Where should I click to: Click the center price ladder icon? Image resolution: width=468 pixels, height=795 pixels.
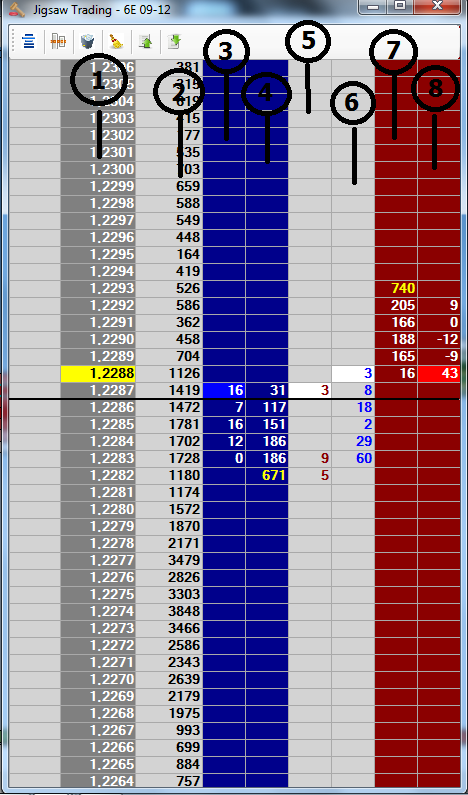pos(29,42)
